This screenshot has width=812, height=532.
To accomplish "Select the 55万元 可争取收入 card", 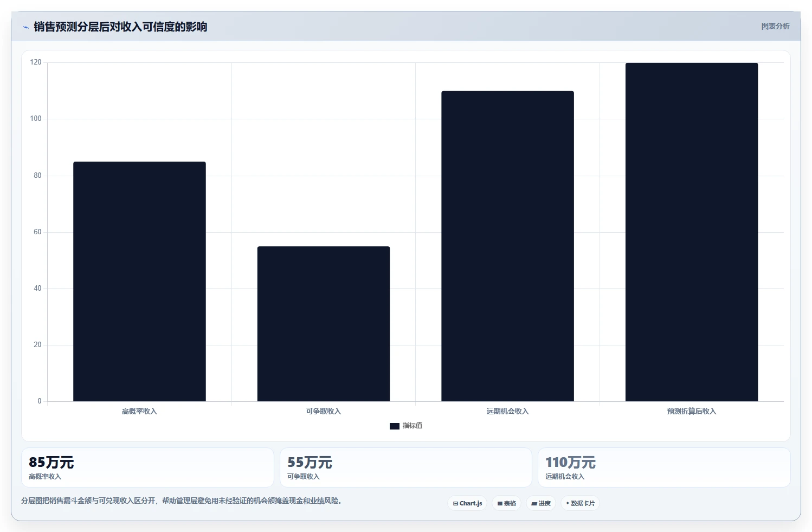I will [406, 467].
